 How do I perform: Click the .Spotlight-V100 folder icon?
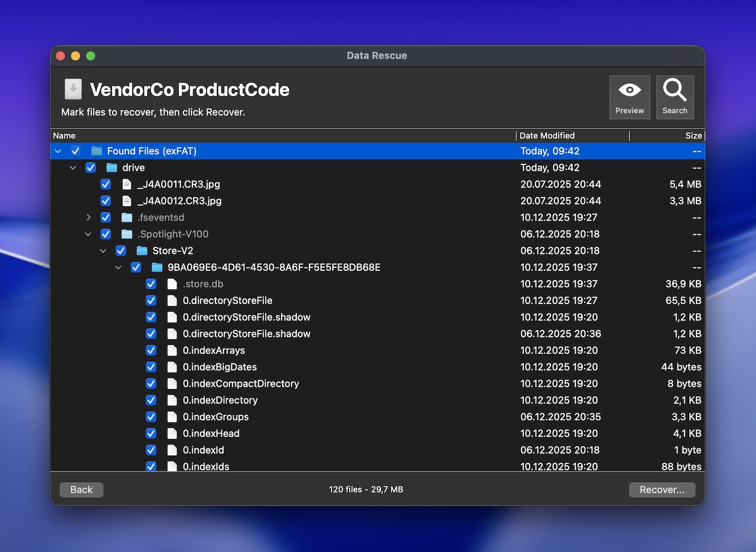pos(127,234)
